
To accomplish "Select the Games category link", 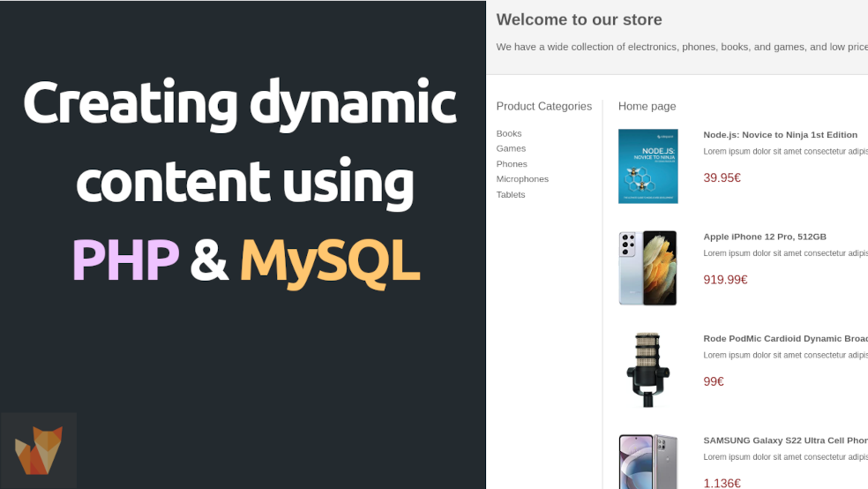I will [511, 148].
